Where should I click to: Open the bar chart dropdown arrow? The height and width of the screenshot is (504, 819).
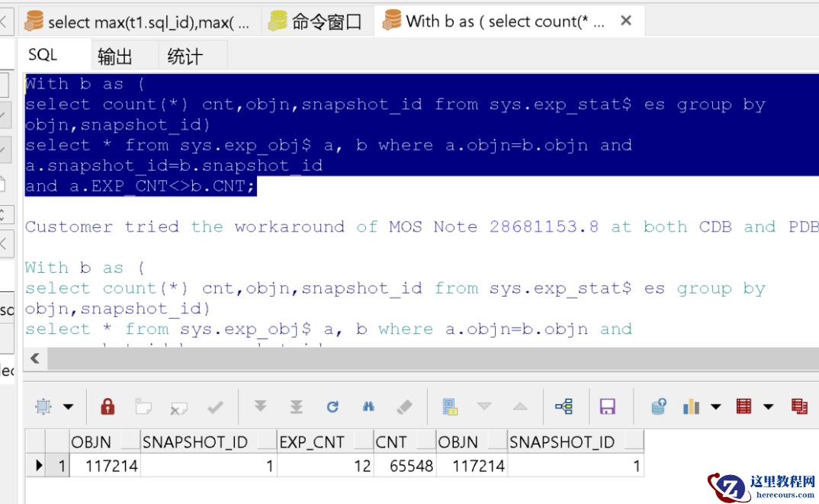tap(715, 407)
